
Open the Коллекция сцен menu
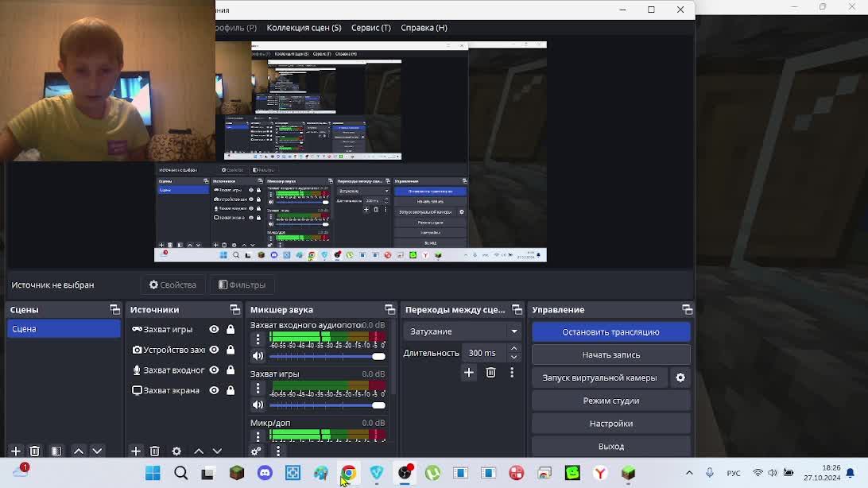click(304, 28)
